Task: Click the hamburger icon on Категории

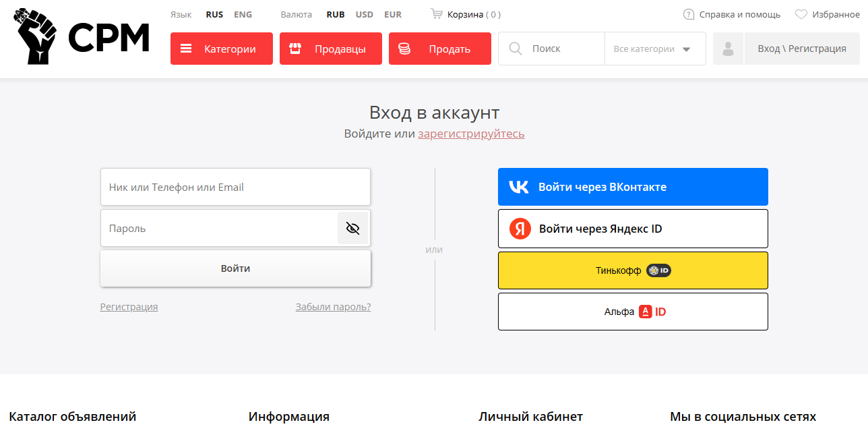Action: point(186,49)
